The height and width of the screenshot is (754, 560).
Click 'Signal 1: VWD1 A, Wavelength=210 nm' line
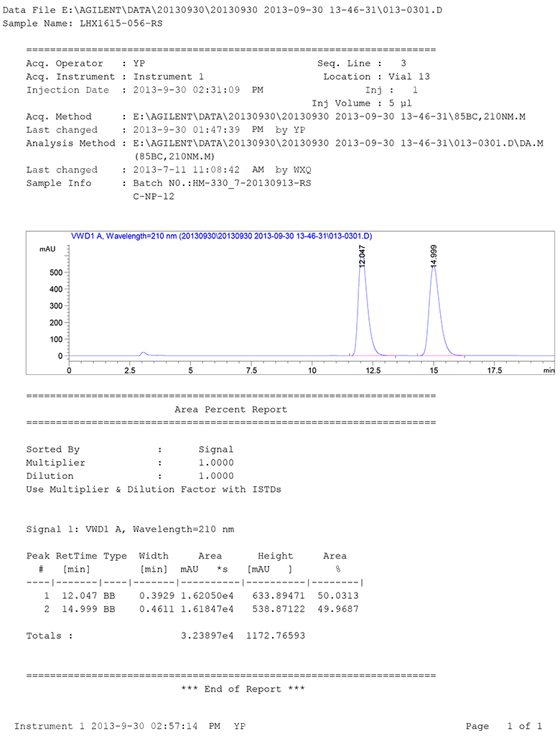tap(130, 529)
